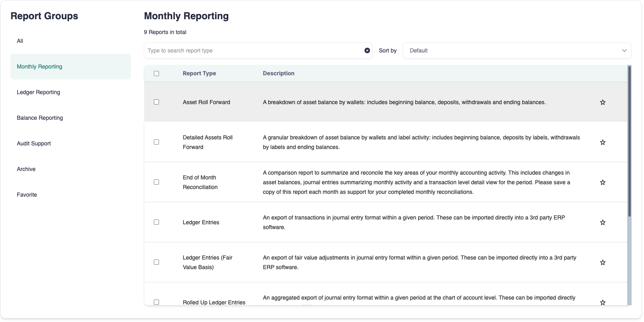Viewport: 644px width, 322px height.
Task: Switch to Balance Reporting group
Action: pos(40,118)
